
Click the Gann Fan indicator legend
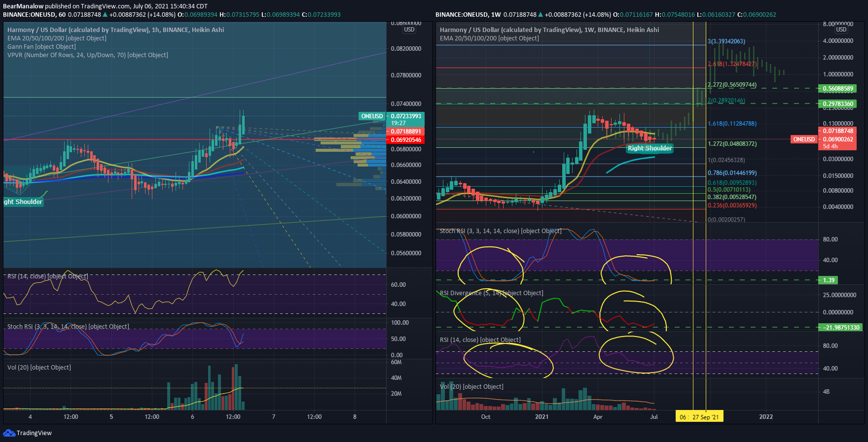click(41, 47)
